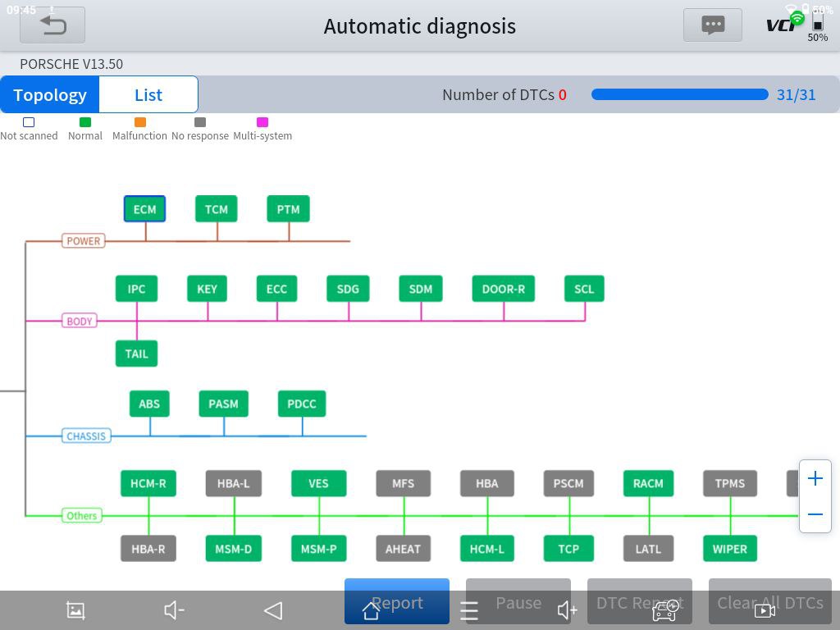The image size is (840, 630).
Task: Switch to the List tab
Action: coord(148,94)
